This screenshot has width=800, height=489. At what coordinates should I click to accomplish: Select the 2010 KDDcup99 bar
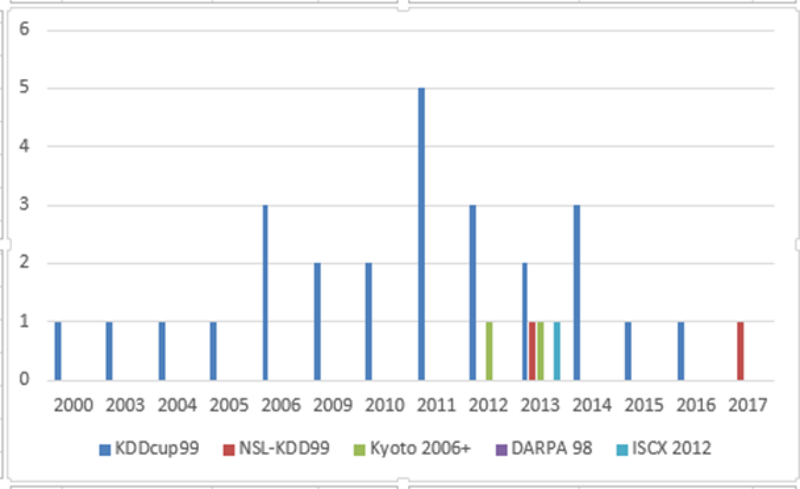click(x=369, y=322)
